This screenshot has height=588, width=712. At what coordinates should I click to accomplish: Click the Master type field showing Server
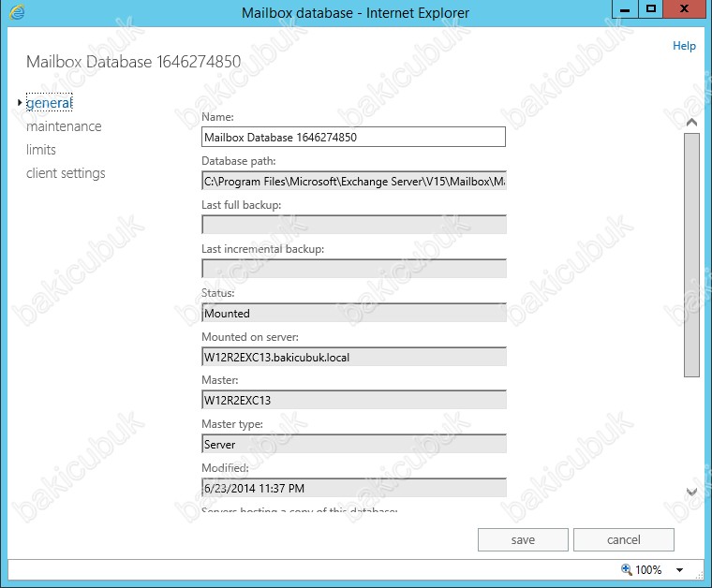pyautogui.click(x=353, y=444)
